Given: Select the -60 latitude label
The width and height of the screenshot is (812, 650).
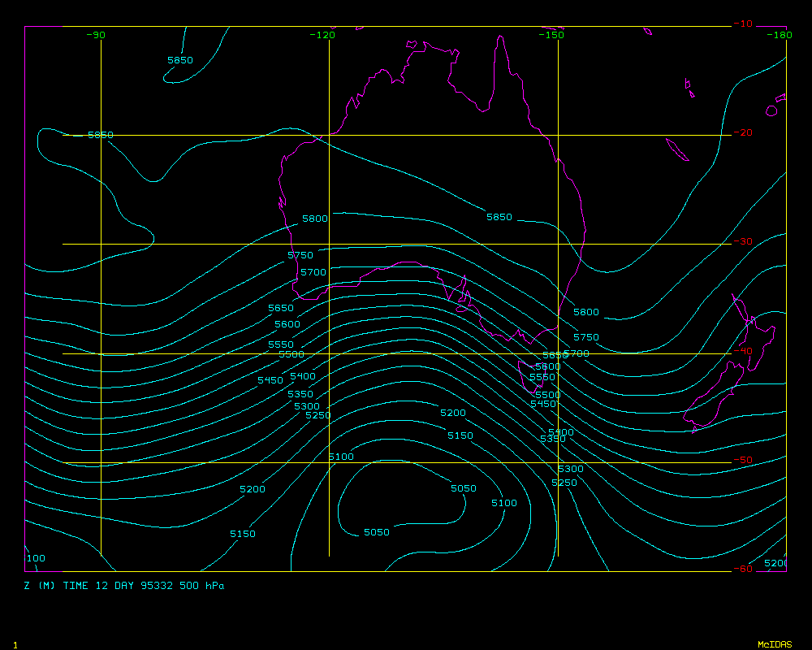Looking at the screenshot, I should coord(742,569).
